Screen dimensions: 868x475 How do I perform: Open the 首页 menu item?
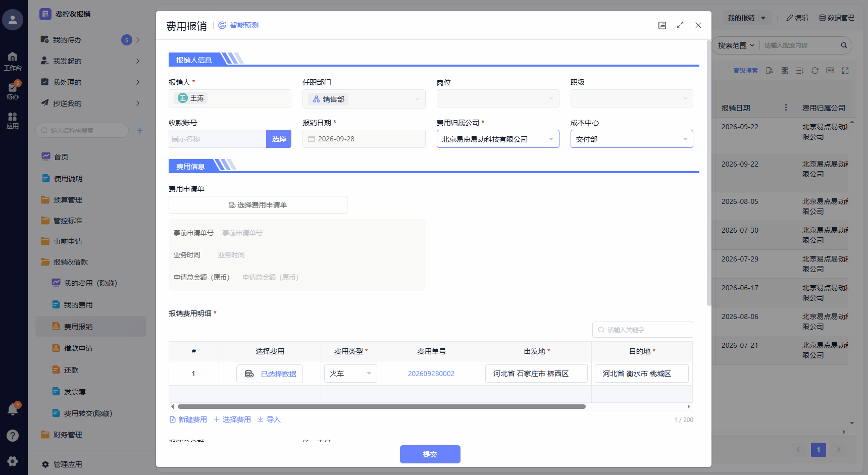pyautogui.click(x=91, y=157)
